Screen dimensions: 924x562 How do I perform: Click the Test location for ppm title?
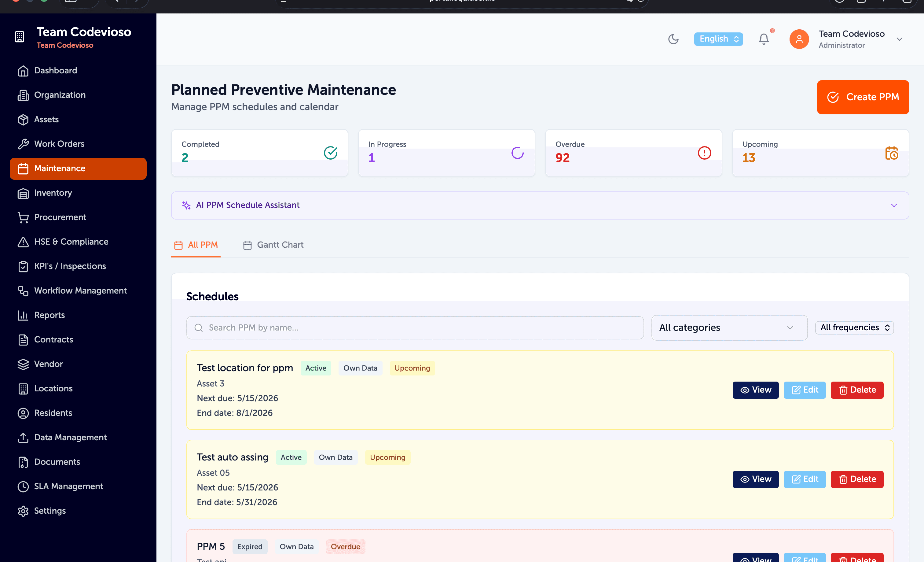click(x=245, y=368)
